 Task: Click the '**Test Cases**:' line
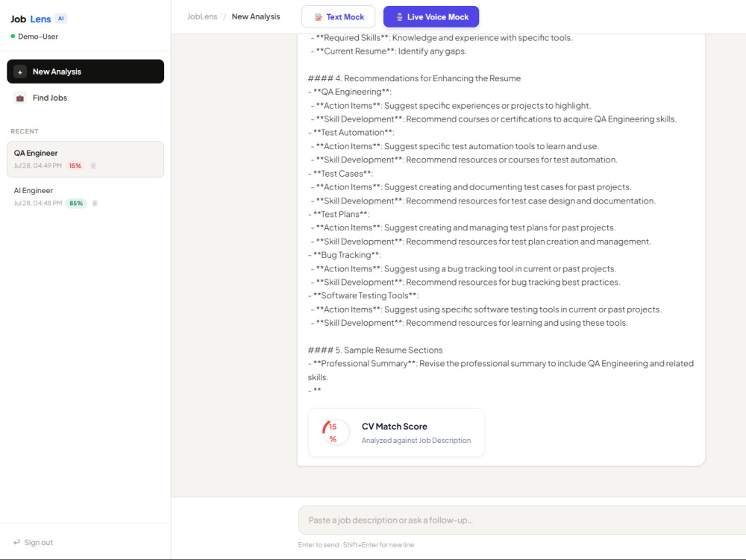tap(341, 174)
